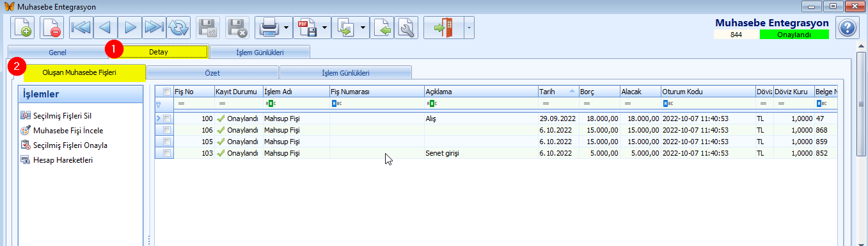Check the box for Fiş No 100

[x=167, y=119]
